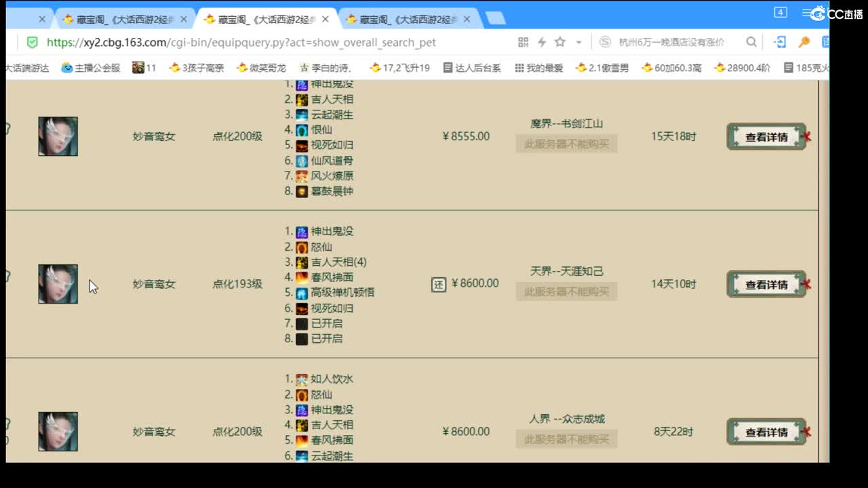Click 此服务器不能购买 under 书剑江山

(x=566, y=144)
